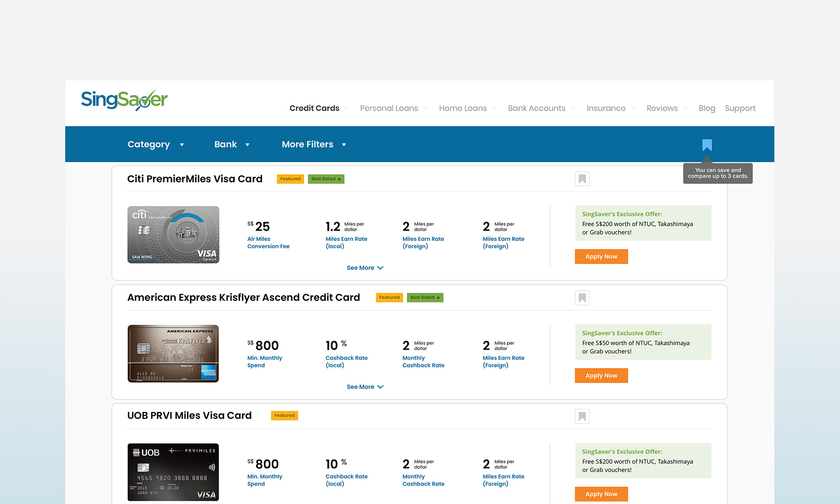Click the Best Rated badge on American Express card
The image size is (840, 504).
pyautogui.click(x=425, y=297)
